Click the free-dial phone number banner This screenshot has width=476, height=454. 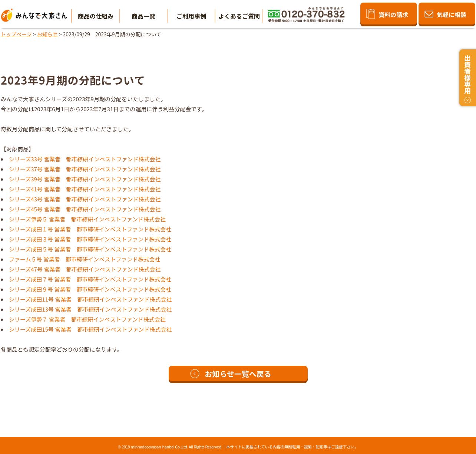(306, 15)
